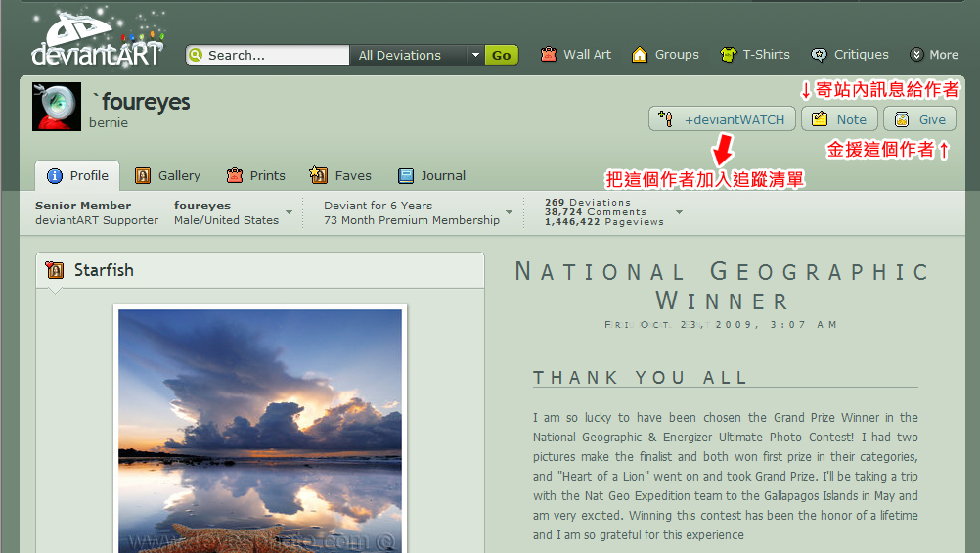980x553 pixels.
Task: Click the 38,724 Comments count
Action: (595, 212)
